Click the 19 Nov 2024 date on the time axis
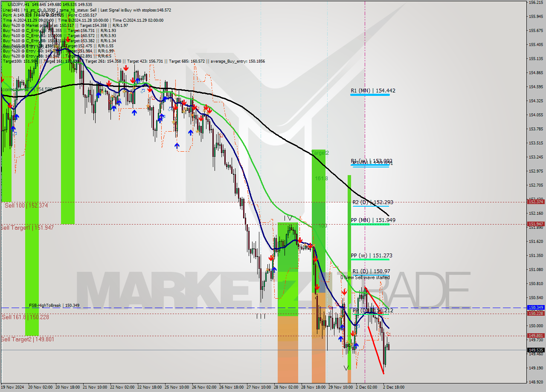Image resolution: width=546 pixels, height=392 pixels. (12, 387)
